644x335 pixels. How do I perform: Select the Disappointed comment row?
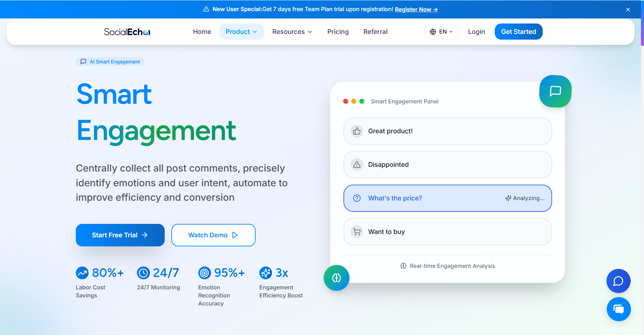[447, 164]
